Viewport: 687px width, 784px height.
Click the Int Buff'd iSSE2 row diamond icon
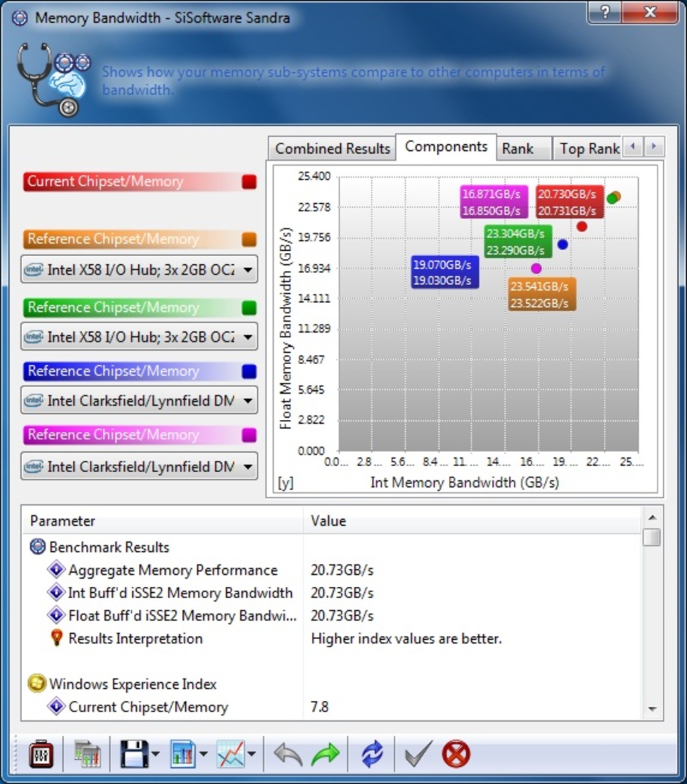56,592
